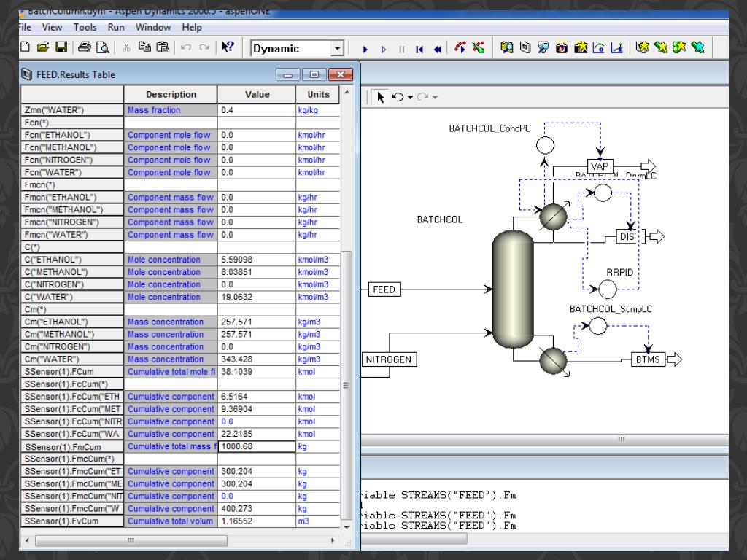Cut selection with scissors icon
The image size is (747, 560).
tap(126, 47)
